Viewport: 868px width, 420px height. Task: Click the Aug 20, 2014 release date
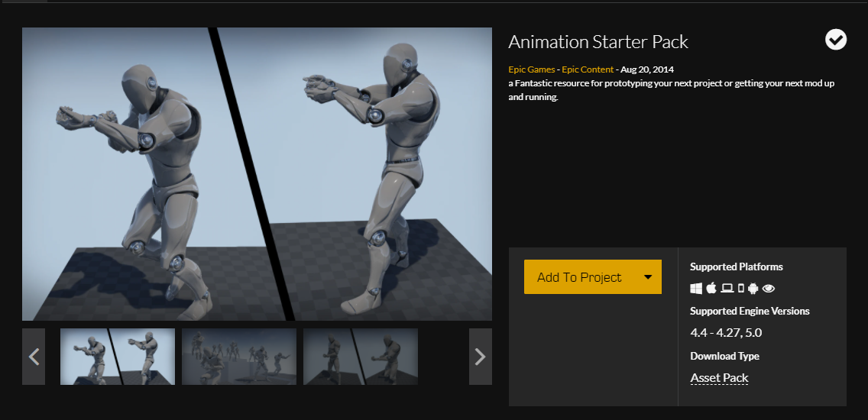pyautogui.click(x=647, y=69)
